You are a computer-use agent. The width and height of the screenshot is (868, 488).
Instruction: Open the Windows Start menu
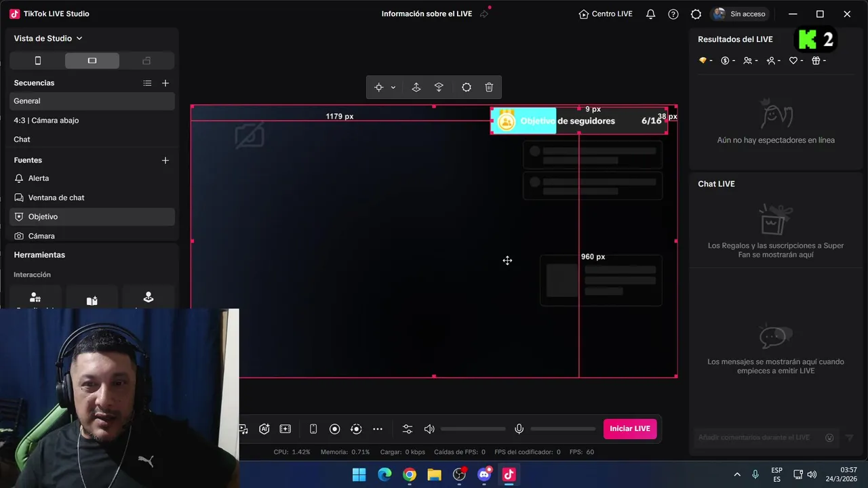pos(359,474)
